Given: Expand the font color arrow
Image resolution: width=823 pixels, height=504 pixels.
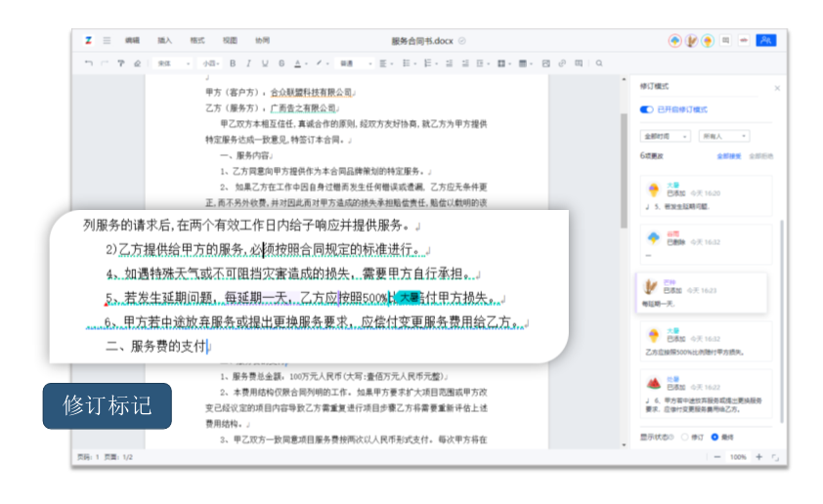Looking at the screenshot, I should tap(306, 64).
